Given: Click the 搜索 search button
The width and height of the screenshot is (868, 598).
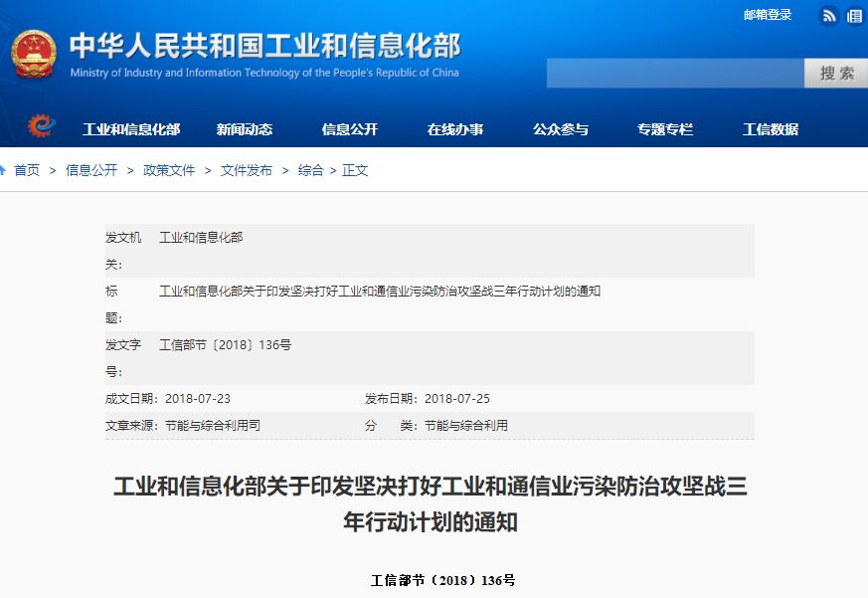Looking at the screenshot, I should (836, 74).
